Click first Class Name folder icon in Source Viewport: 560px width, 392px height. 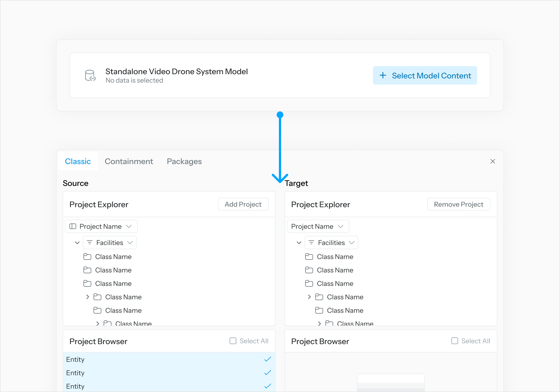pos(87,256)
